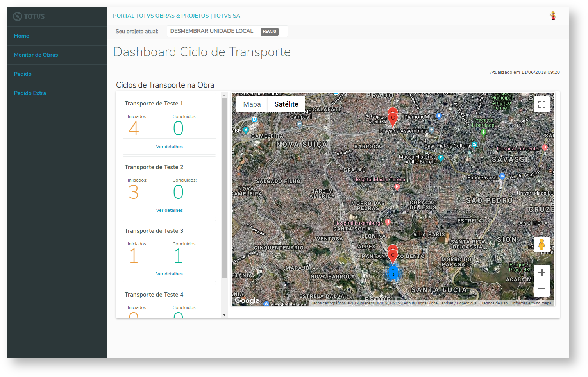Click the Museu Histórico Abílio Barreto icon
This screenshot has height=377, width=588.
[441, 158]
